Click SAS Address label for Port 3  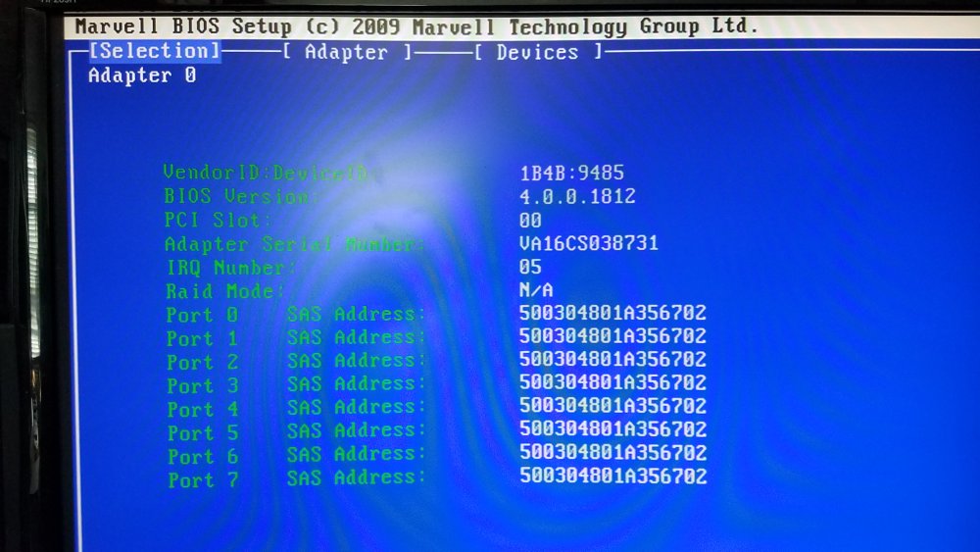[x=357, y=383]
